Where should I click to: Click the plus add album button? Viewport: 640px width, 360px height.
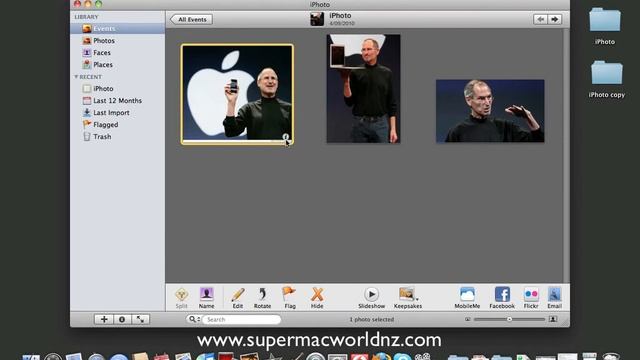[x=104, y=320]
